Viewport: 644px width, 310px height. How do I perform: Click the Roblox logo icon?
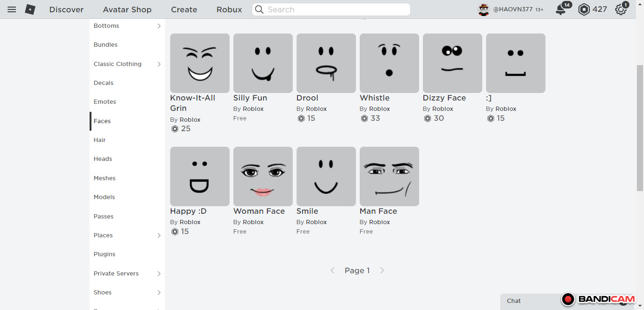click(30, 9)
